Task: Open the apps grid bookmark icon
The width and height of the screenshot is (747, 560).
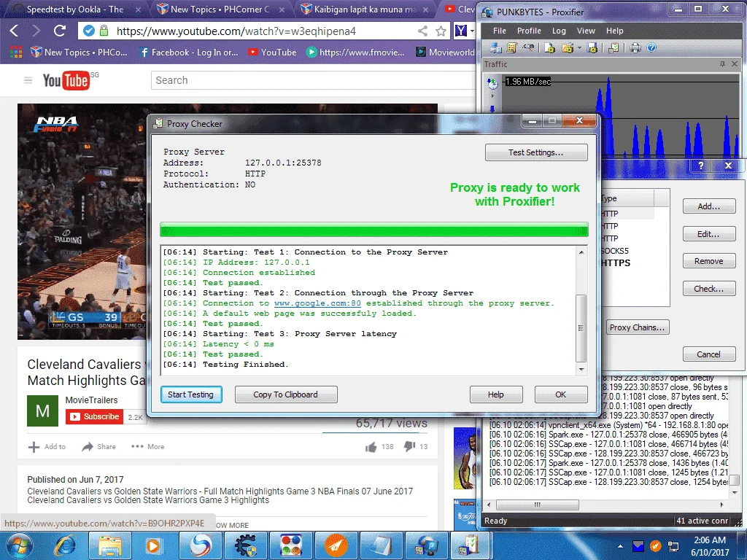Action: coord(16,52)
